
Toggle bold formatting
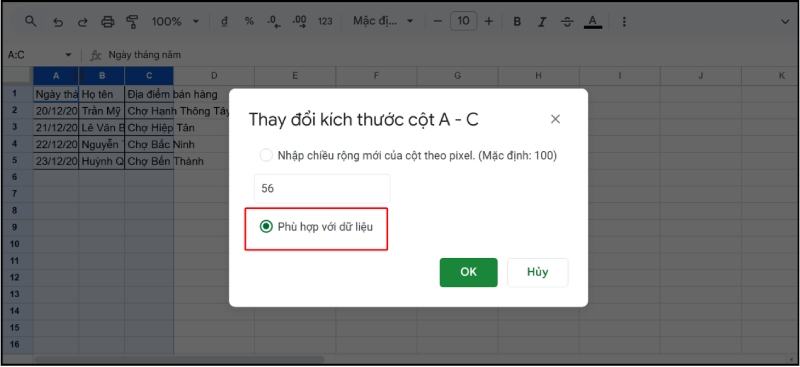coord(517,22)
